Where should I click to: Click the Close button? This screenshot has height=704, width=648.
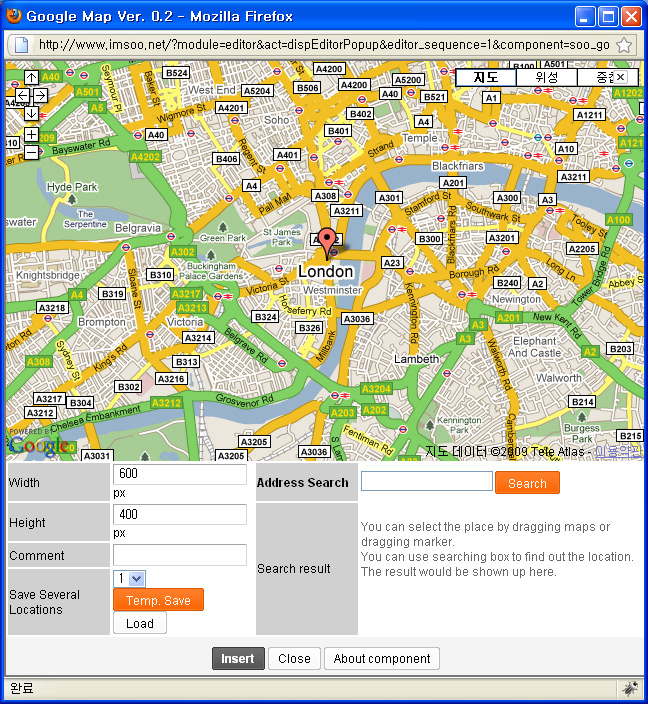tap(294, 659)
